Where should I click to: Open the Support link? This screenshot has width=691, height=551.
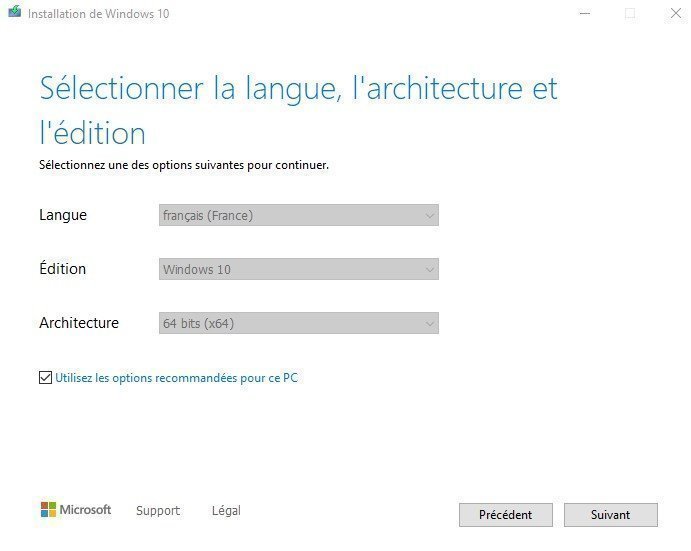(x=158, y=511)
